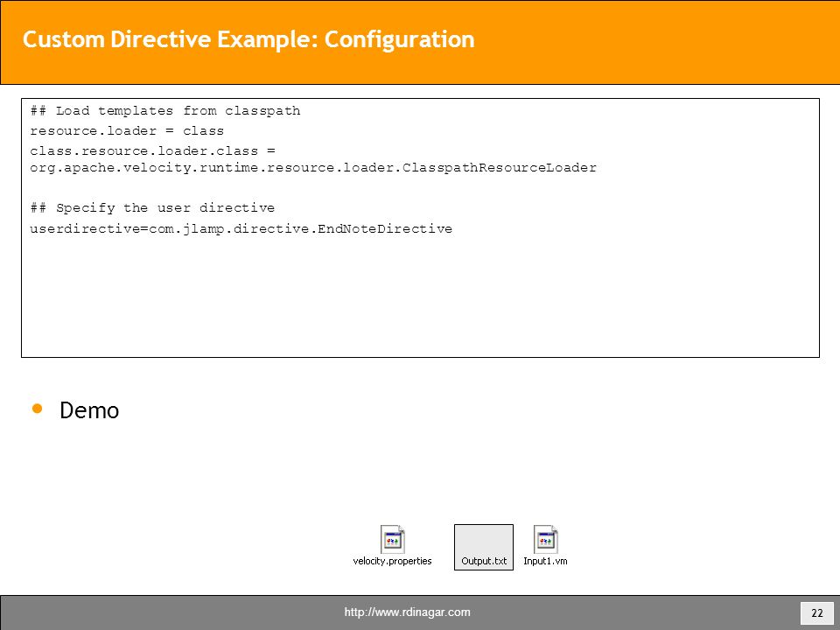Click slide number 22 box
Image resolution: width=840 pixels, height=630 pixels.
click(817, 612)
